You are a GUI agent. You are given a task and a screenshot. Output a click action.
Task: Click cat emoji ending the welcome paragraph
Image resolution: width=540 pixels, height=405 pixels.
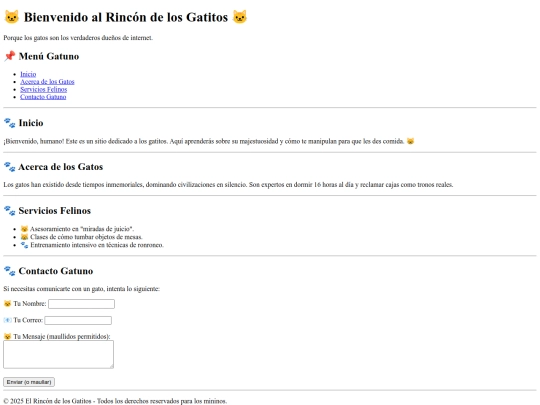410,141
